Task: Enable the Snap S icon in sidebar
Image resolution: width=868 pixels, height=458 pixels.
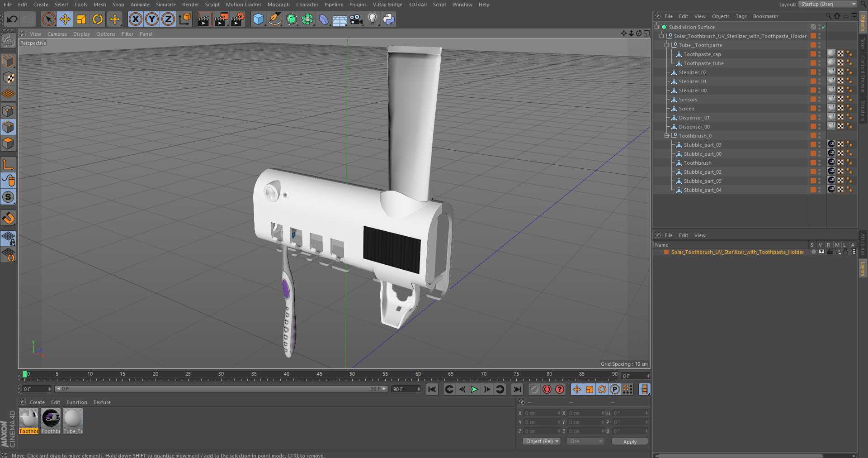Action: point(8,197)
